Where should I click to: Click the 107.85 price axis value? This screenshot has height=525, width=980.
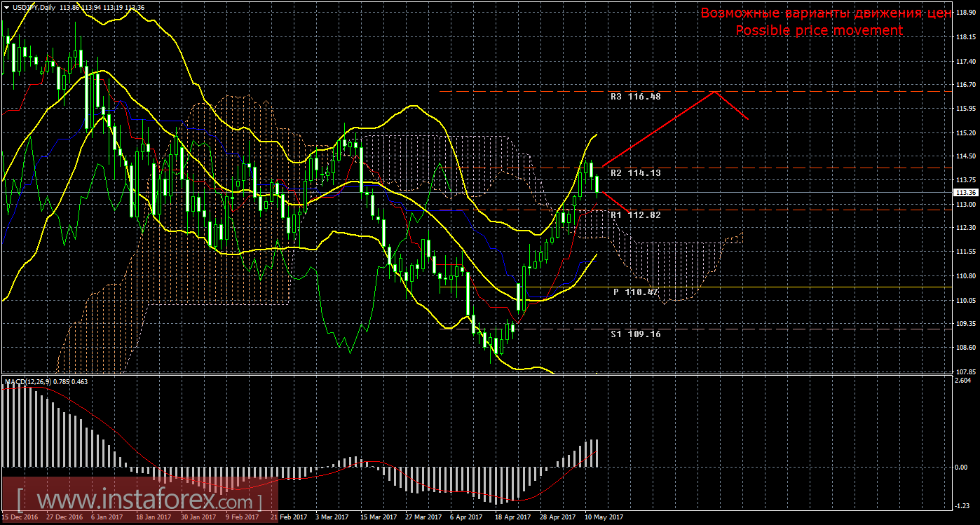(x=966, y=371)
